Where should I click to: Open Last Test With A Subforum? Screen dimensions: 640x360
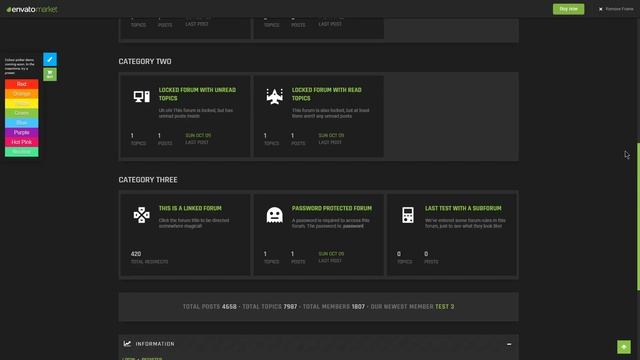[x=463, y=208]
